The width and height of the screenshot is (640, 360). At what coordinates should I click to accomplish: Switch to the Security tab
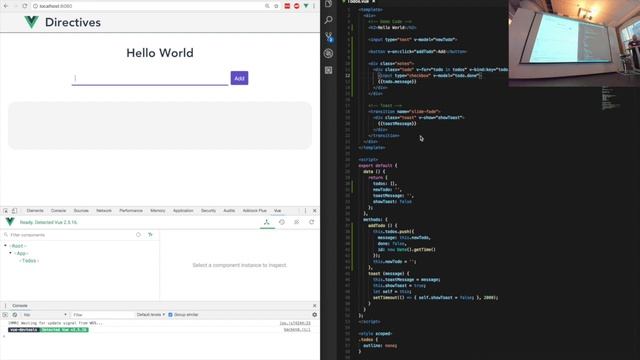click(x=208, y=211)
